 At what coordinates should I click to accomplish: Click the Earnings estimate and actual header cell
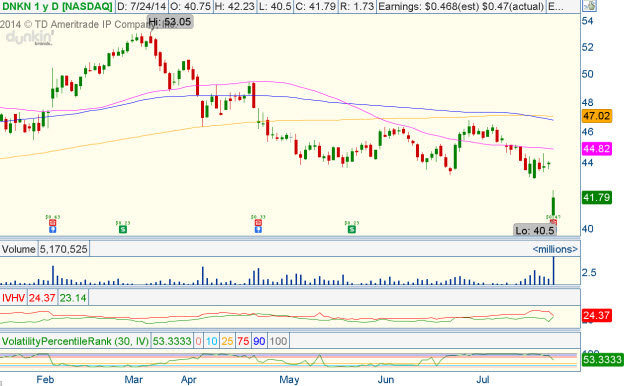coord(461,6)
